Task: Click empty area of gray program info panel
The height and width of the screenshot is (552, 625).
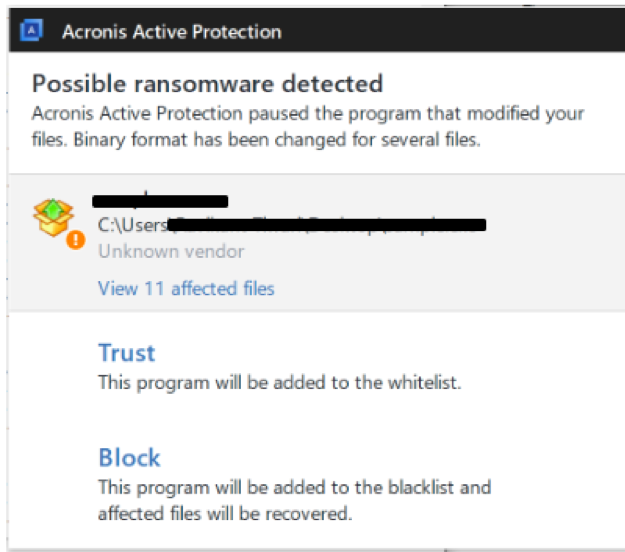Action: point(480,275)
